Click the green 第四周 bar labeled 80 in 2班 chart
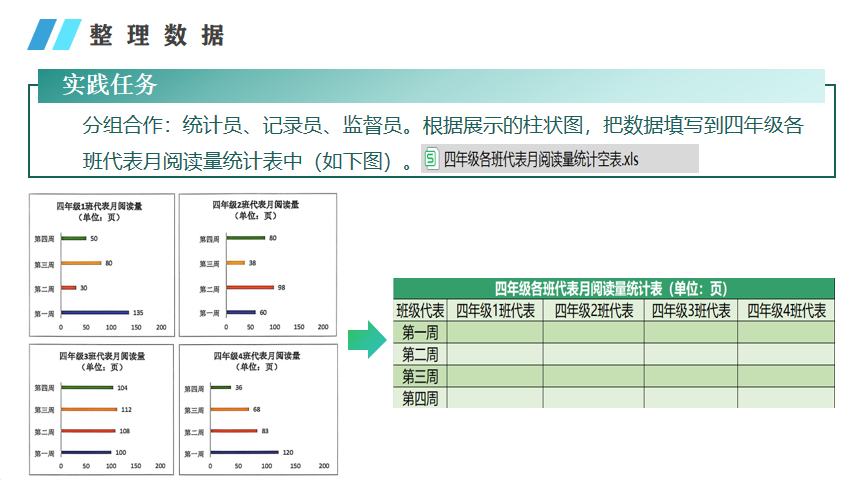The height and width of the screenshot is (480, 858). coord(245,238)
